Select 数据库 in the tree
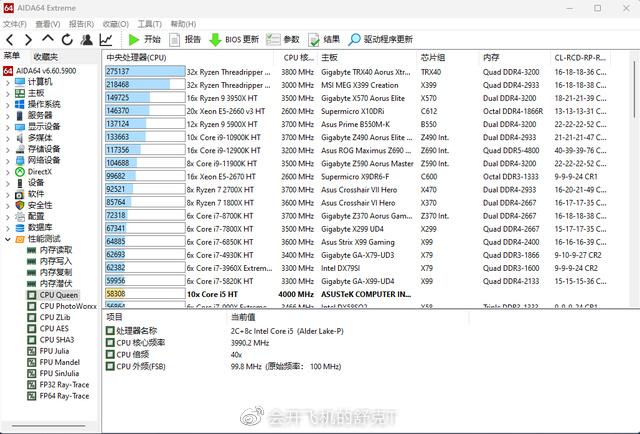The image size is (640, 434). tap(40, 228)
